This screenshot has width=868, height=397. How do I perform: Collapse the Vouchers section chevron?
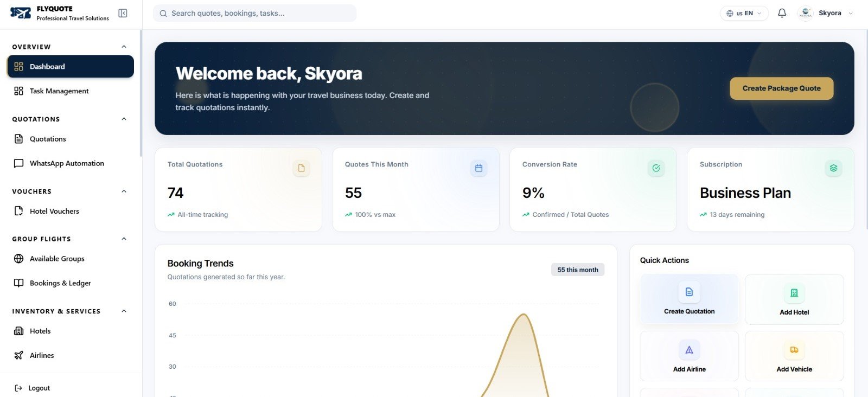(x=124, y=191)
